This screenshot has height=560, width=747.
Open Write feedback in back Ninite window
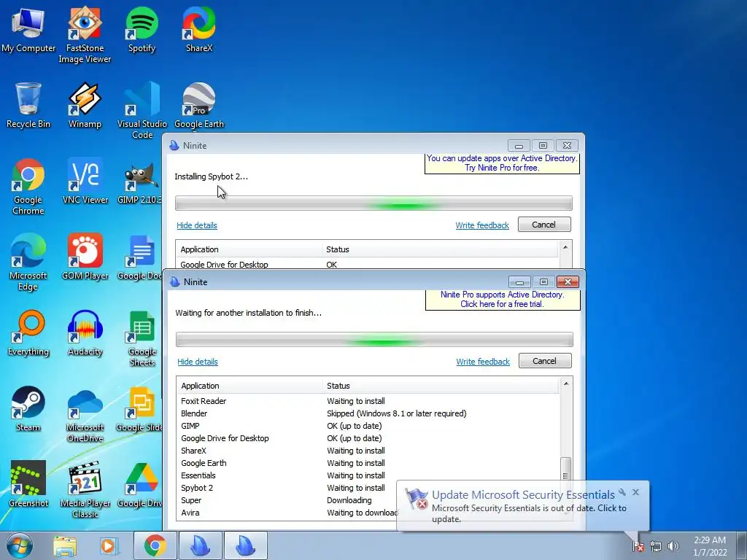pyautogui.click(x=482, y=225)
